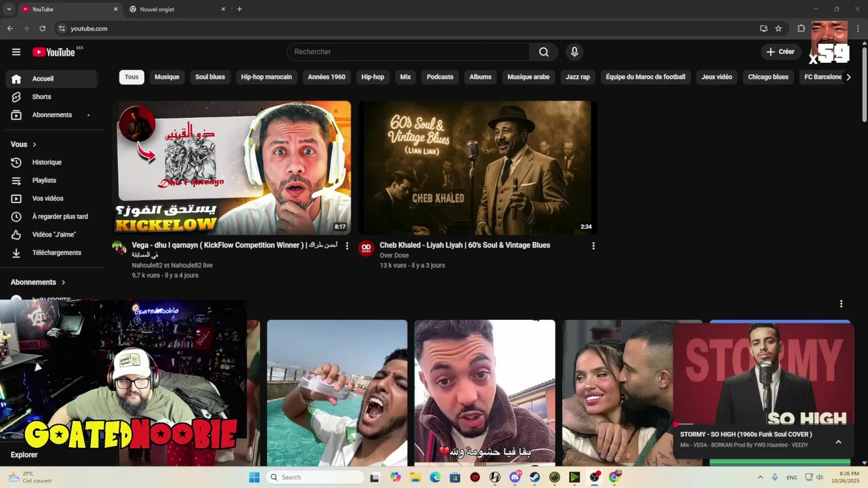
Task: Select the Chicago blues chip
Action: click(768, 77)
